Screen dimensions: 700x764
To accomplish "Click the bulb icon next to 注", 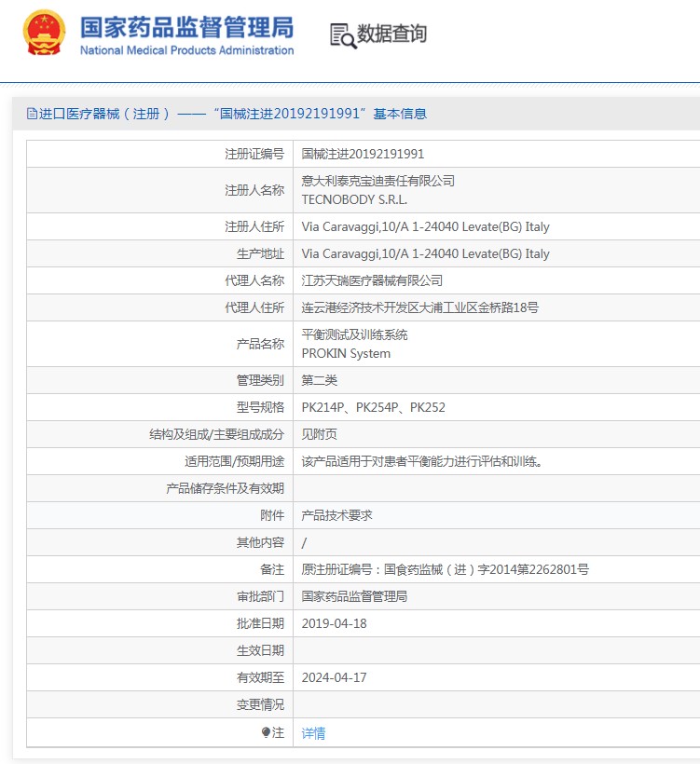I will pyautogui.click(x=266, y=732).
